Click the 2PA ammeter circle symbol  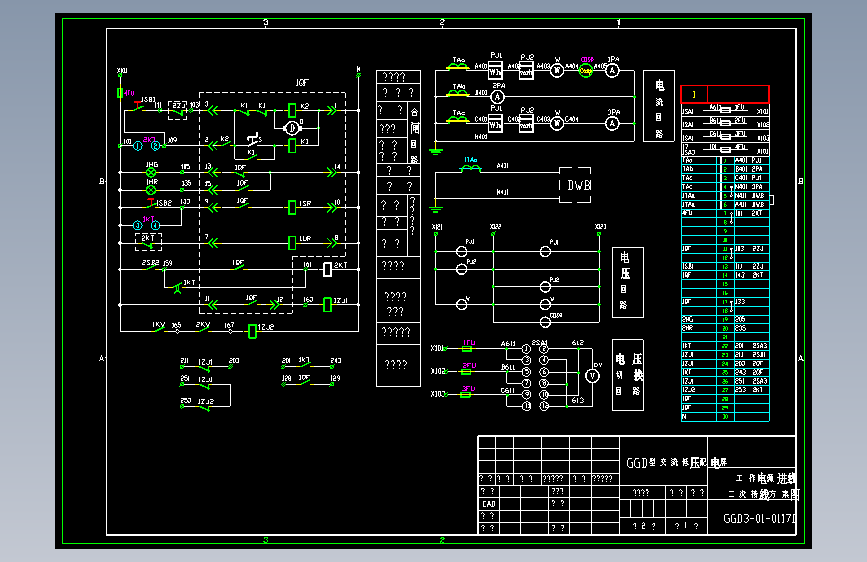click(x=498, y=97)
